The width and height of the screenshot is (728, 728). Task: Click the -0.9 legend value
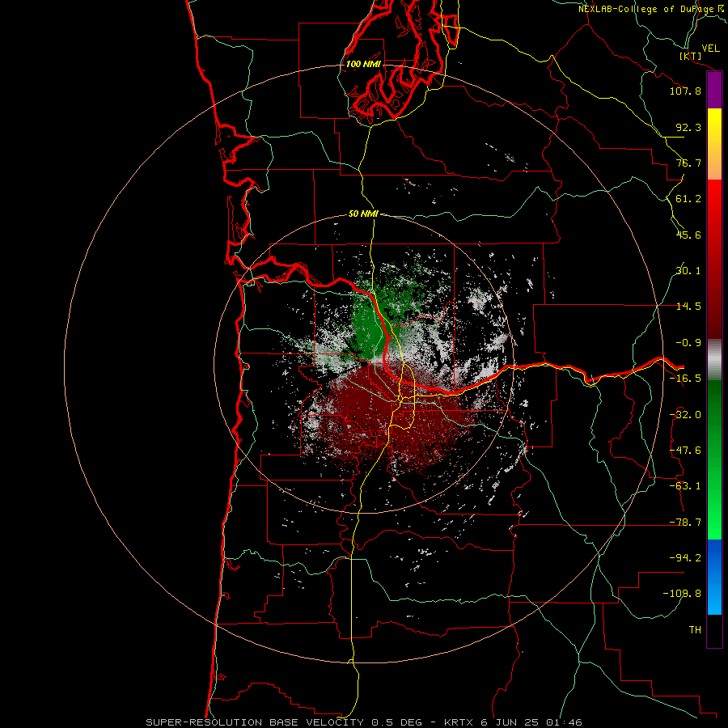[x=688, y=343]
